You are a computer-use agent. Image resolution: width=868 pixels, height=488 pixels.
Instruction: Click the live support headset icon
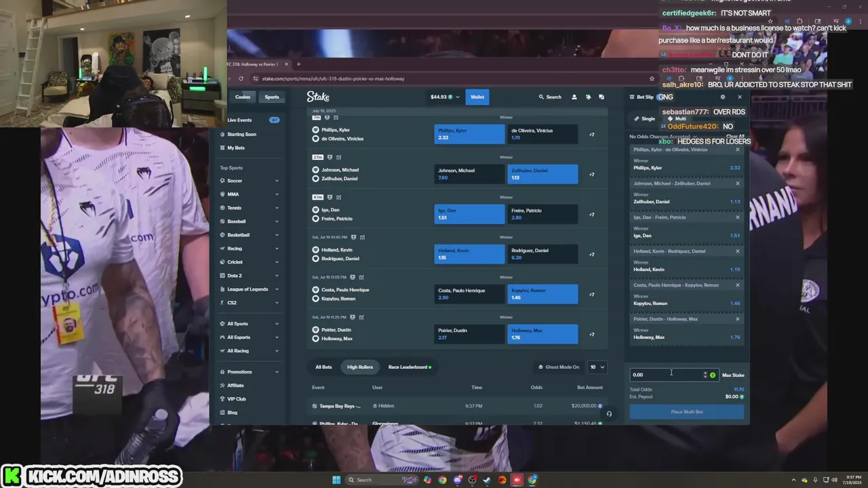609,413
